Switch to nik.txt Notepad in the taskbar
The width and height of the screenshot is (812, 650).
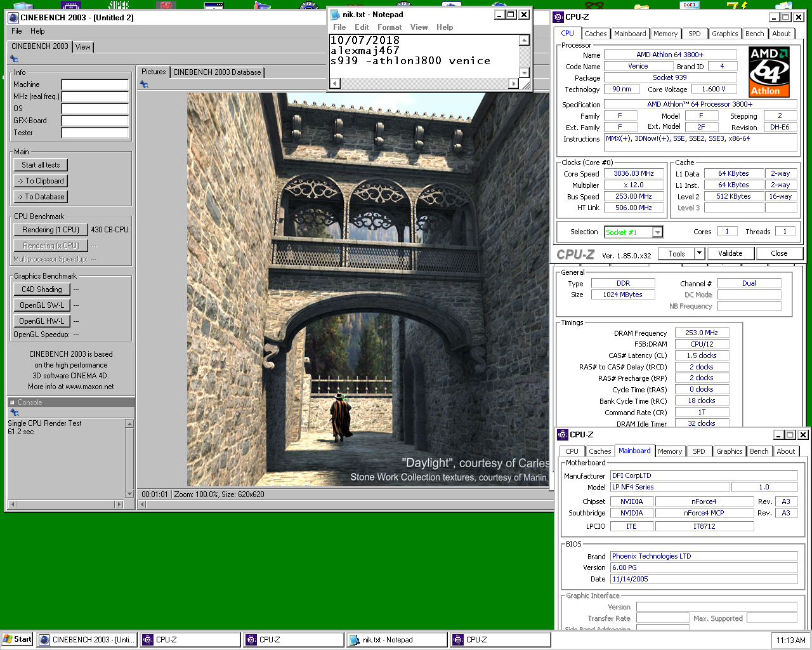pyautogui.click(x=396, y=640)
